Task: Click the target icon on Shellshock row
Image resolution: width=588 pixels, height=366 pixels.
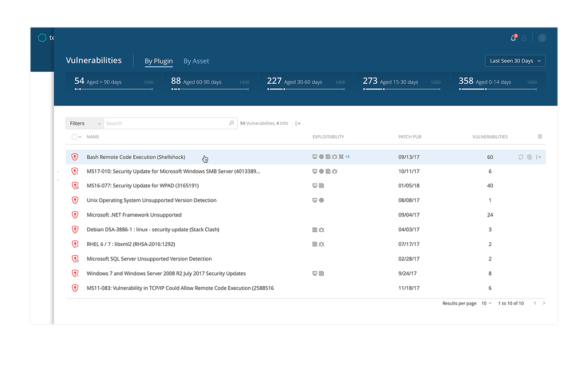Action: click(530, 157)
